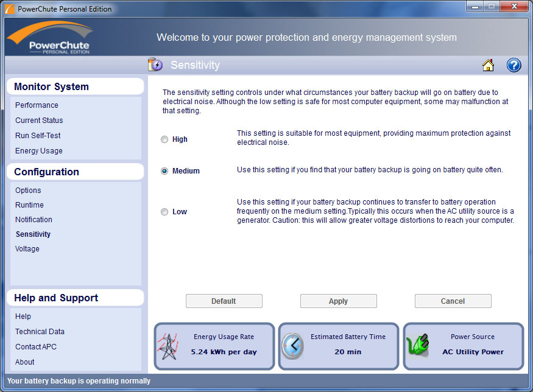The image size is (533, 392).
Task: Click the clock icon for Estimated Battery Time
Action: (292, 346)
